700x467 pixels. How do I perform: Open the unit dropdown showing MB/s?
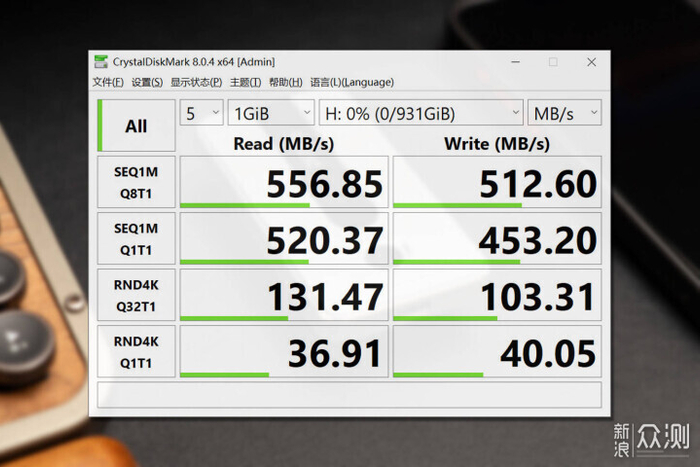pyautogui.click(x=565, y=113)
